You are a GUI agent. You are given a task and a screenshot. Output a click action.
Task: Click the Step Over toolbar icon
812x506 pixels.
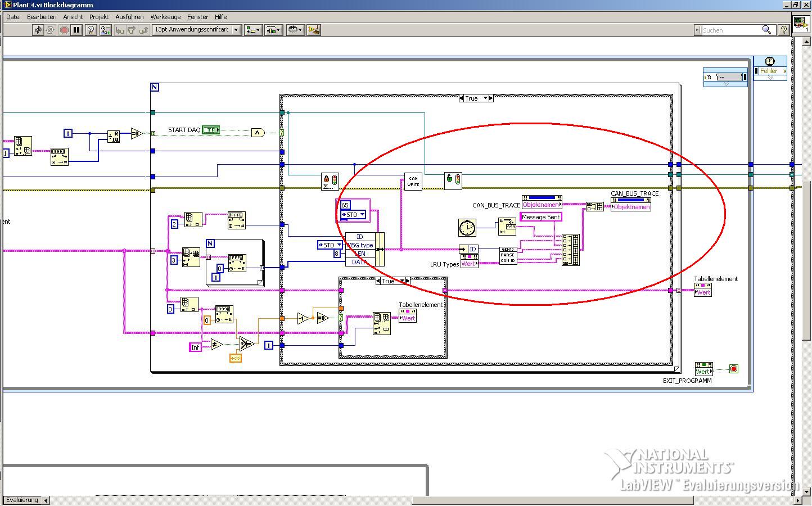point(132,30)
